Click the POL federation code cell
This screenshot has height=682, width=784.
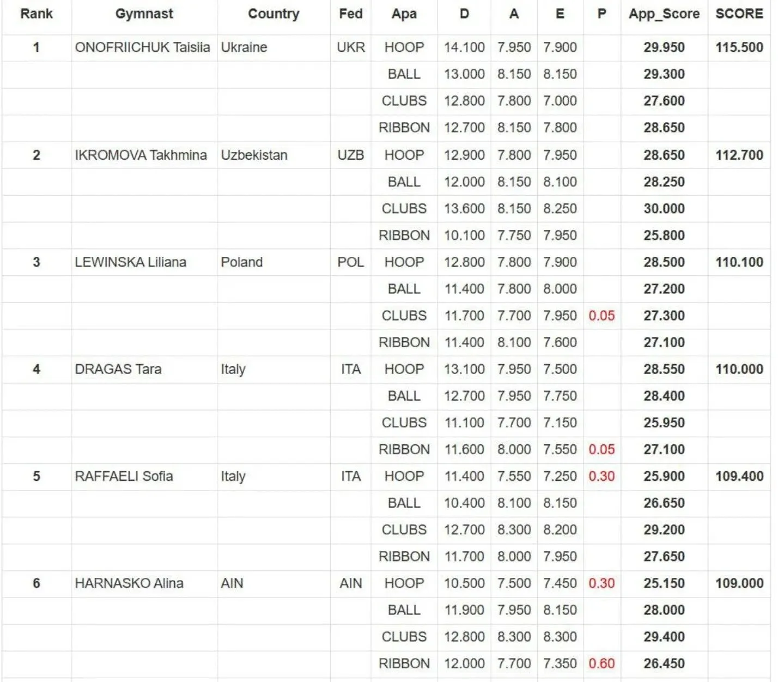point(350,262)
